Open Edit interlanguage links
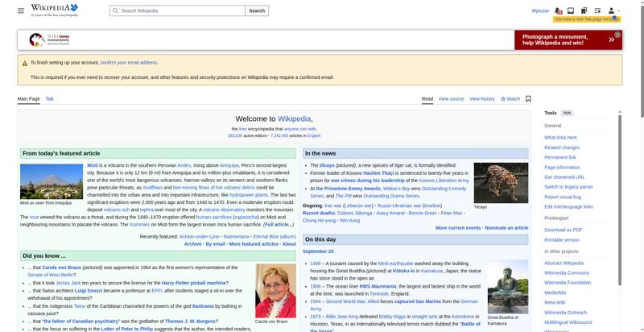The width and height of the screenshot is (644, 332). click(568, 206)
